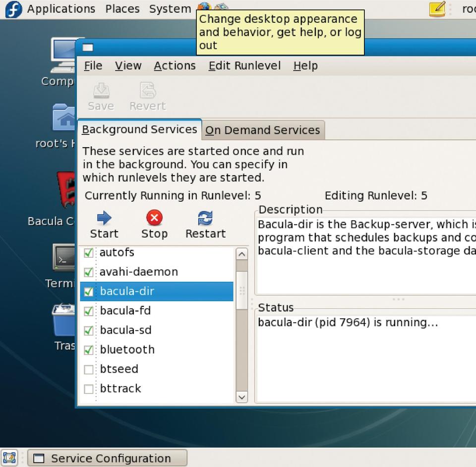Click Service Configuration taskbar button

click(x=107, y=458)
